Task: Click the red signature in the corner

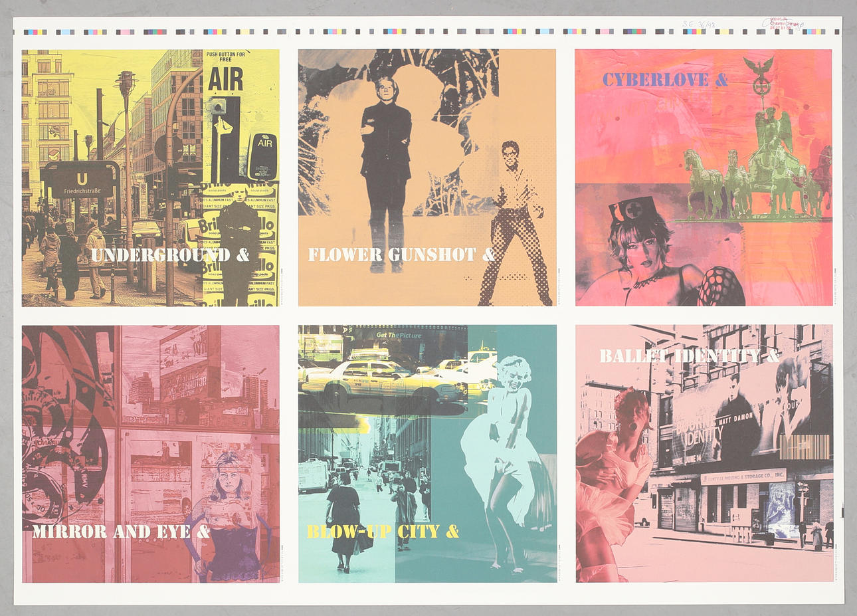Action: click(783, 24)
